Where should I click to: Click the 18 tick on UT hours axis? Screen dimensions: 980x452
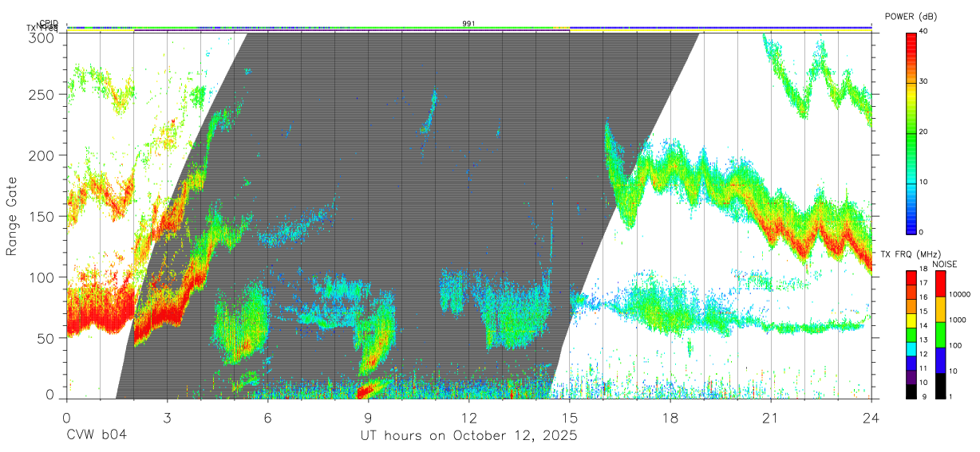pos(670,417)
